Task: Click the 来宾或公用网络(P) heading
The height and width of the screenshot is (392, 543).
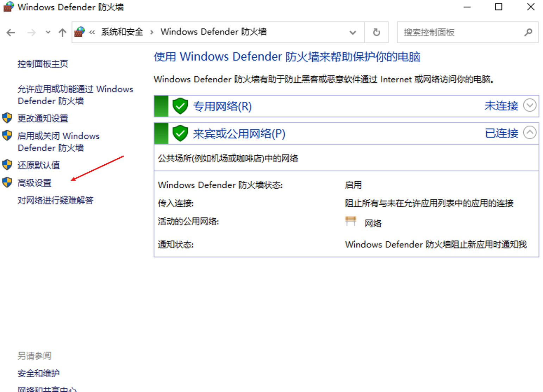Action: [x=239, y=134]
